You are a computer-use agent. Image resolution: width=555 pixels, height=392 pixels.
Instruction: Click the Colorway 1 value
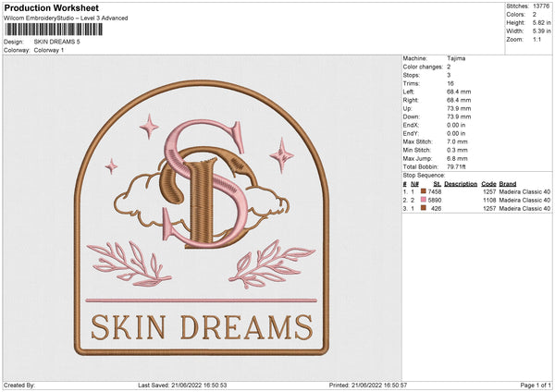[x=49, y=50]
